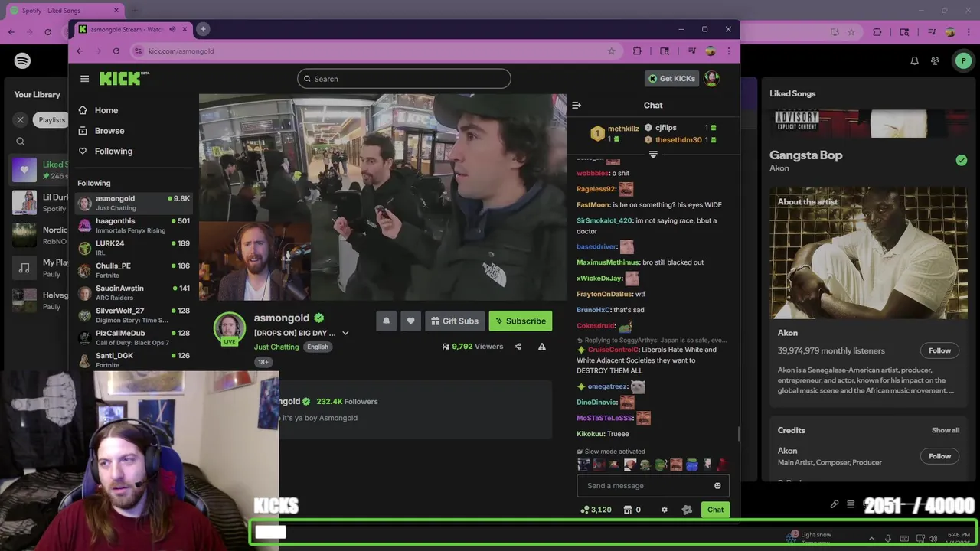The width and height of the screenshot is (980, 551).
Task: Click the methkillz top gifter entry
Action: coord(615,134)
